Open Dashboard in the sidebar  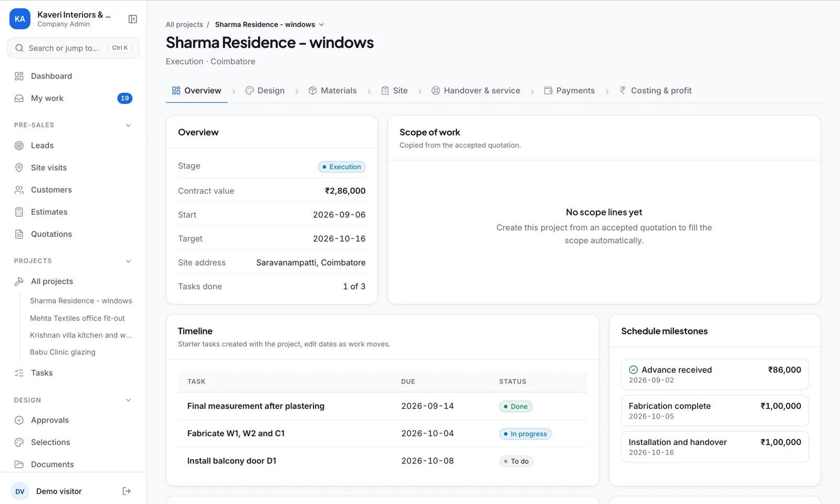73,76
